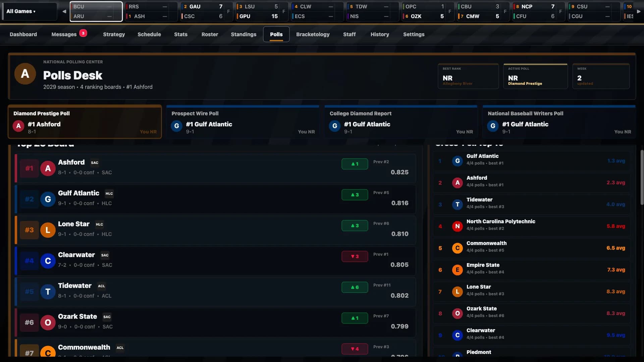Select the College Diamond Report card
Image resolution: width=644 pixels, height=362 pixels.
pos(401,122)
